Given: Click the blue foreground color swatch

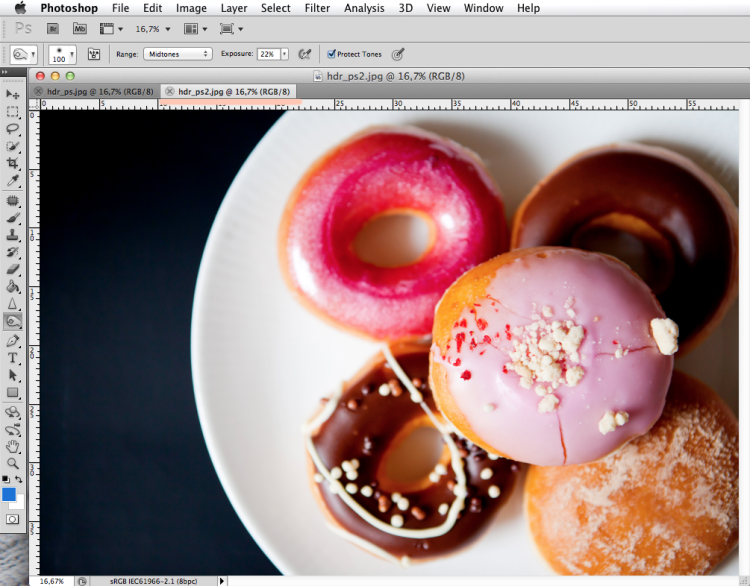Looking at the screenshot, I should click(x=9, y=495).
